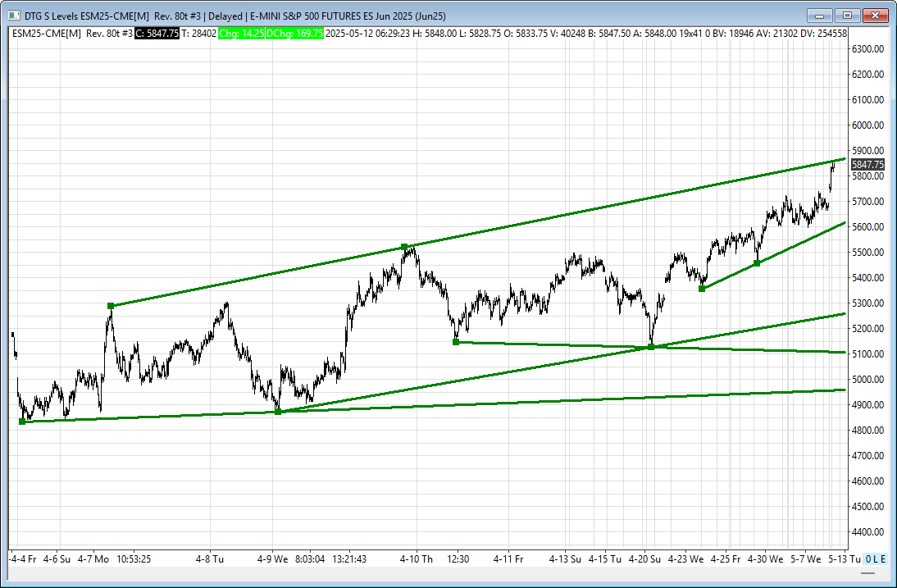
Task: Click the horizontal scrollbar thumb at bottom right
Action: 867,573
